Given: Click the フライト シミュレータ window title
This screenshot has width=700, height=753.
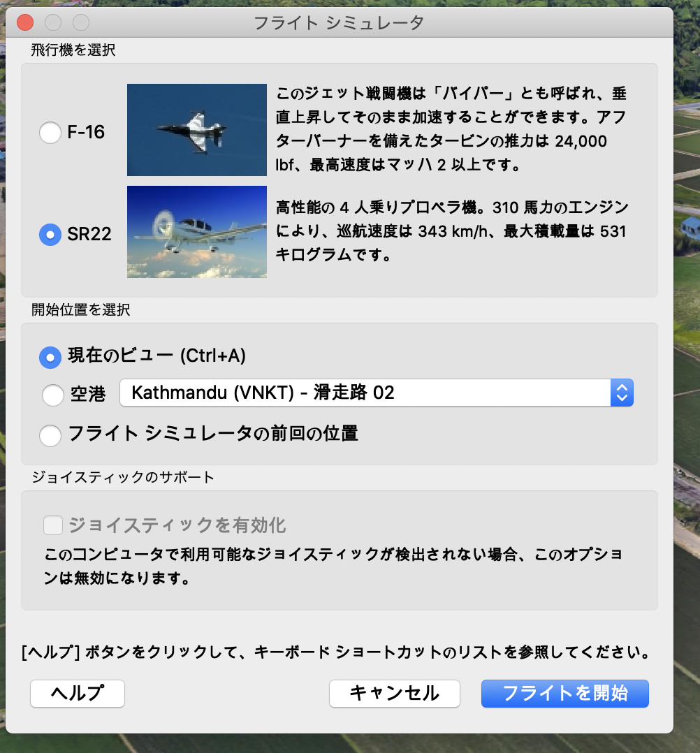Looking at the screenshot, I should (x=339, y=22).
